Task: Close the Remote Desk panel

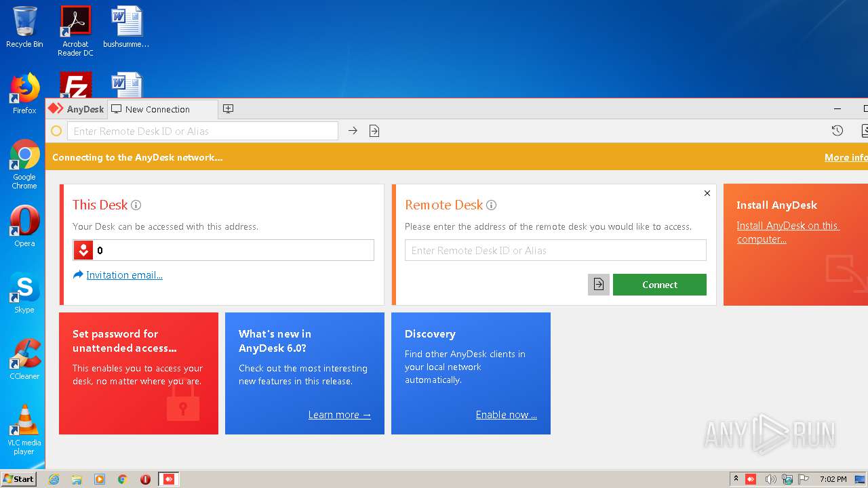Action: [x=707, y=193]
